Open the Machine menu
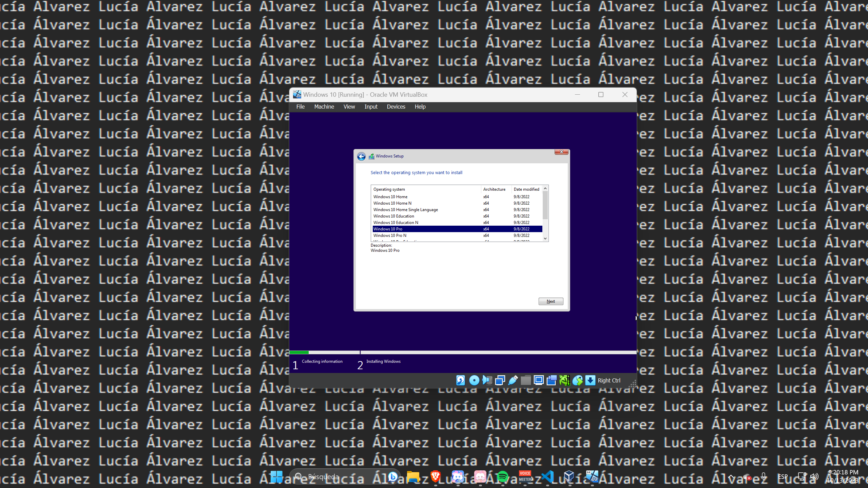This screenshot has height=488, width=868. pyautogui.click(x=324, y=107)
